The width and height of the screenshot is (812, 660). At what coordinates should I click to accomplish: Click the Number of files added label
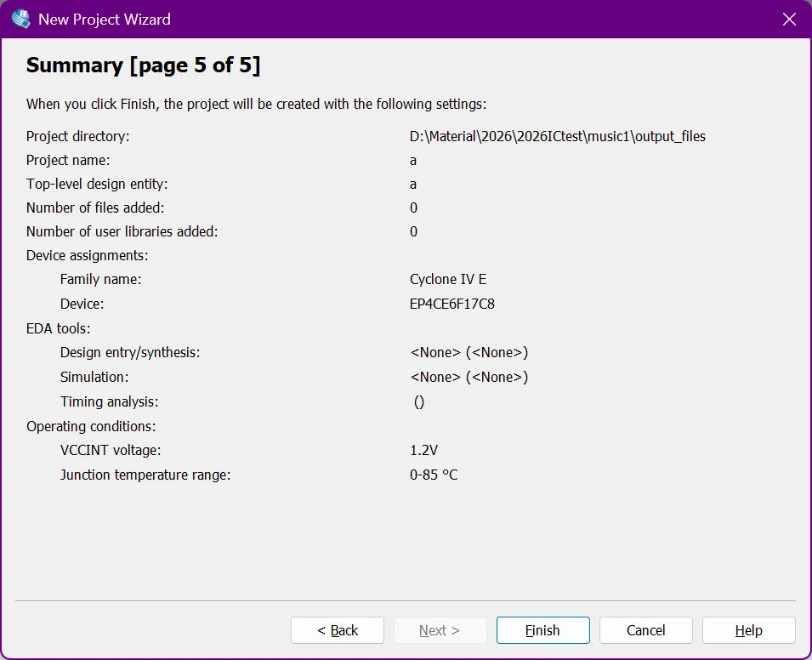(x=95, y=208)
